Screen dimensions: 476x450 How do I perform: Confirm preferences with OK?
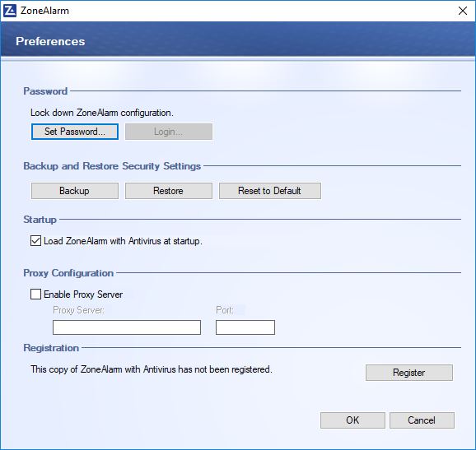click(x=352, y=420)
